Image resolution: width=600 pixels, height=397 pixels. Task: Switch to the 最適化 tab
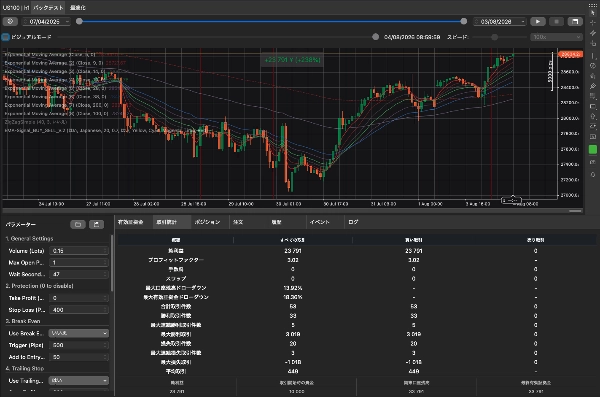pyautogui.click(x=78, y=7)
